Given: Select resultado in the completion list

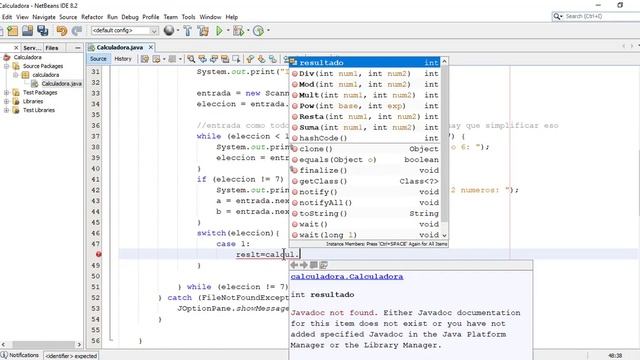Looking at the screenshot, I should coord(364,62).
